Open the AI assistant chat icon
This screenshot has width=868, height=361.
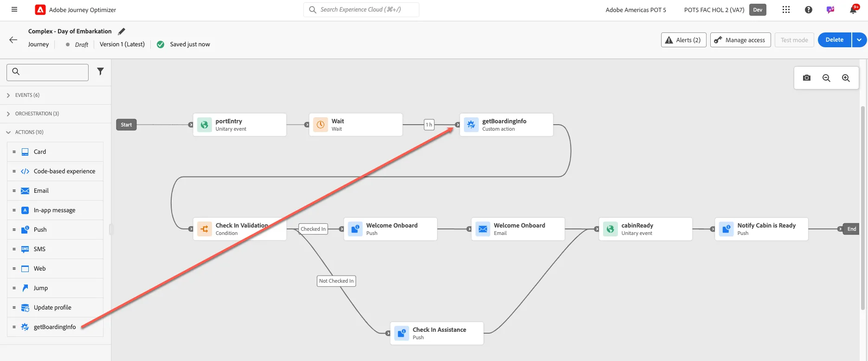pos(830,10)
